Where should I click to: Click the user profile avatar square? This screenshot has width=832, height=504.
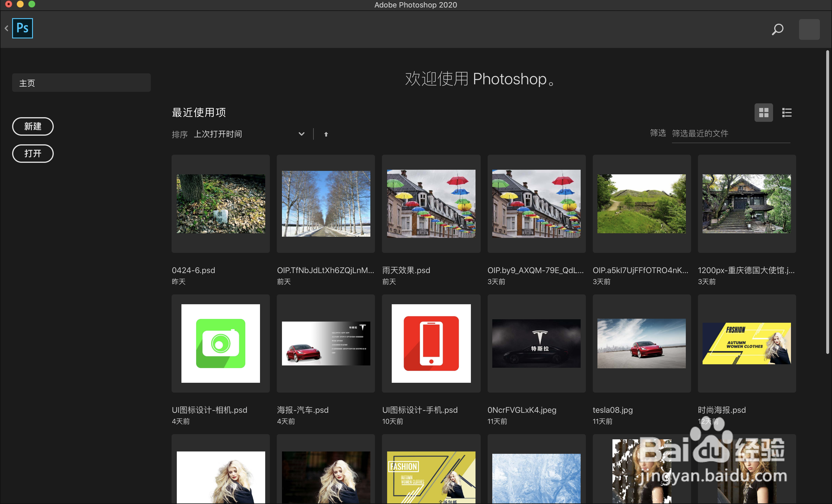click(x=809, y=29)
